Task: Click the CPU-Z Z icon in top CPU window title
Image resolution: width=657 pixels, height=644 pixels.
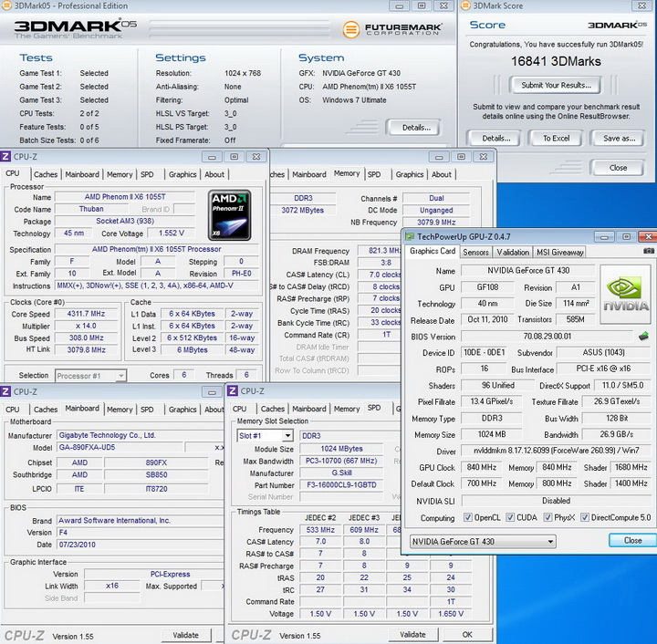Action: pyautogui.click(x=5, y=157)
